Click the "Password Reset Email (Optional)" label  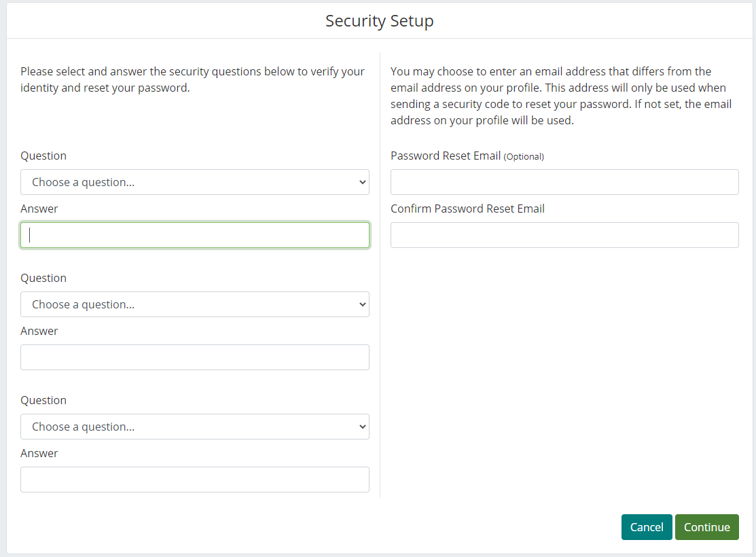[x=467, y=156]
